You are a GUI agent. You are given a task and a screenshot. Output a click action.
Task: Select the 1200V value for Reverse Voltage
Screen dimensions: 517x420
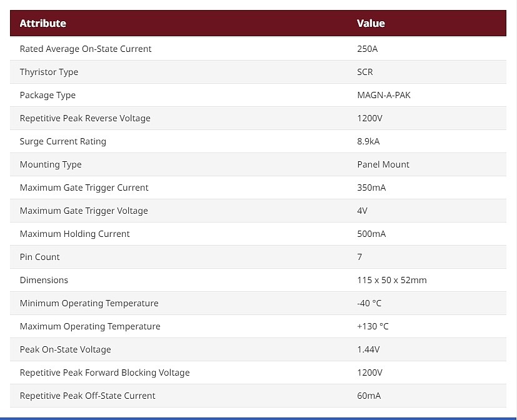[x=369, y=118]
